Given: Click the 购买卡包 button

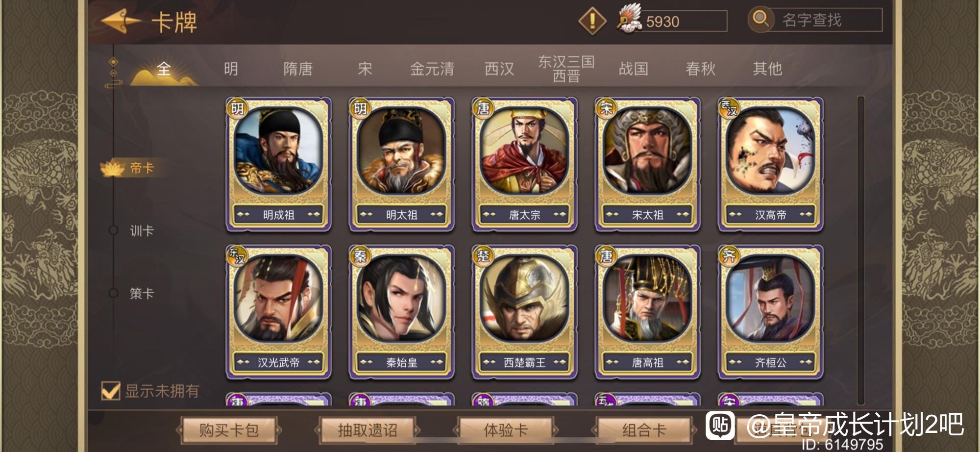Looking at the screenshot, I should (229, 430).
